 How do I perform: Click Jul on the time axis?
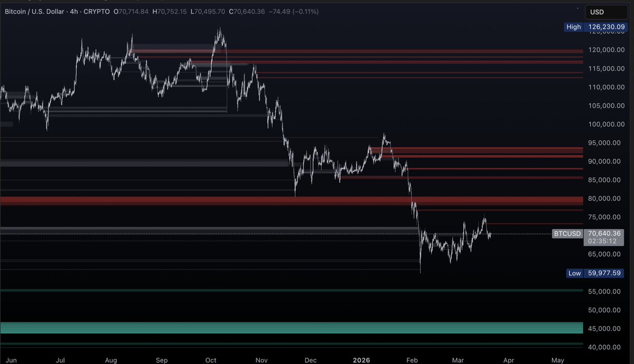click(60, 360)
